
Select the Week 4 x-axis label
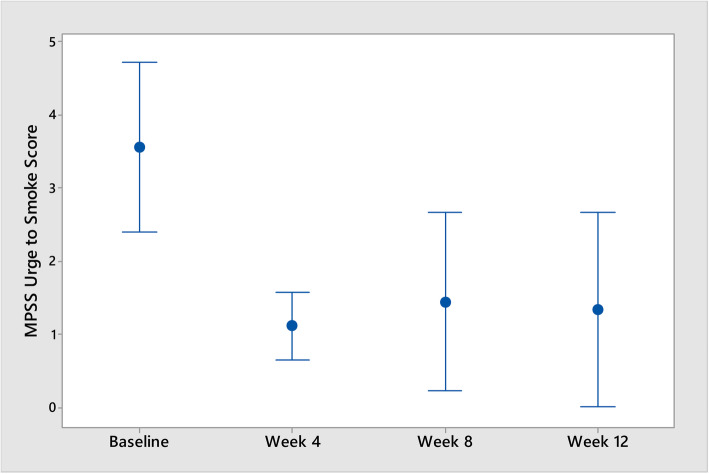pyautogui.click(x=292, y=440)
